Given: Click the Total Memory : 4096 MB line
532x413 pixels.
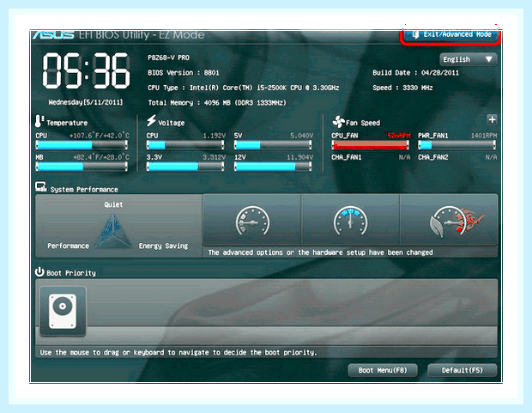Looking at the screenshot, I should (217, 102).
